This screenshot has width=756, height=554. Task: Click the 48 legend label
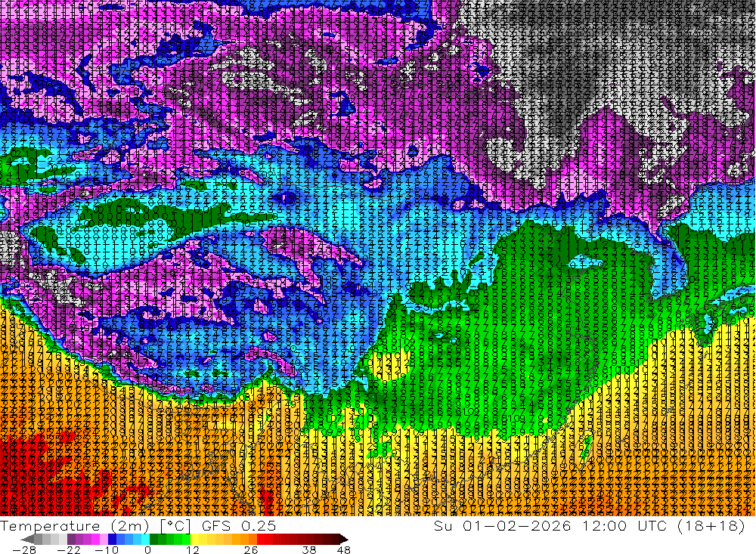344,549
